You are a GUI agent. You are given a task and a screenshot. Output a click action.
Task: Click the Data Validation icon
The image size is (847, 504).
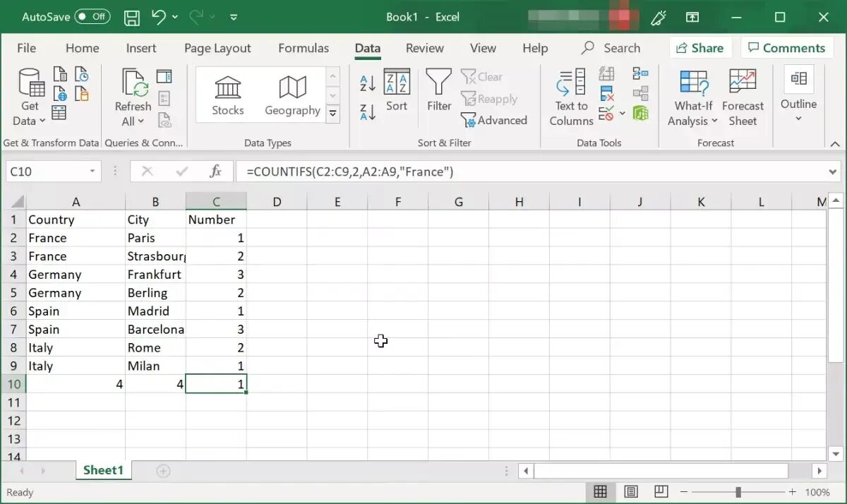606,113
